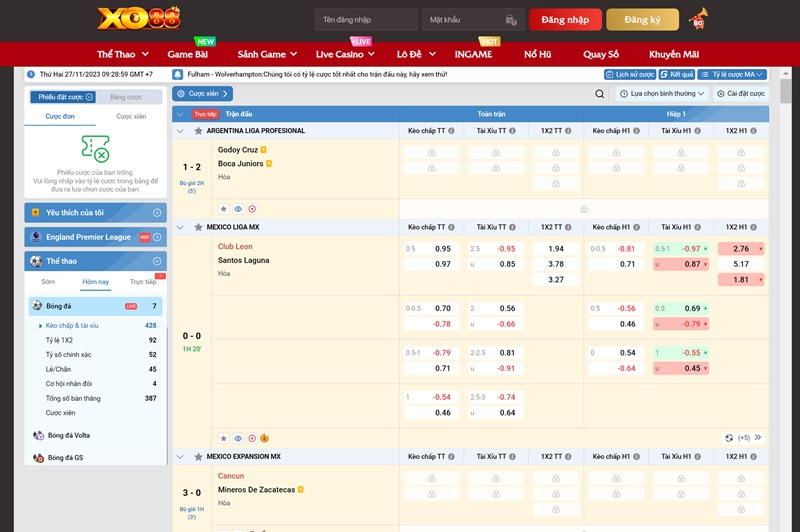Toggle eye icon under Club Leon match

pos(238,438)
